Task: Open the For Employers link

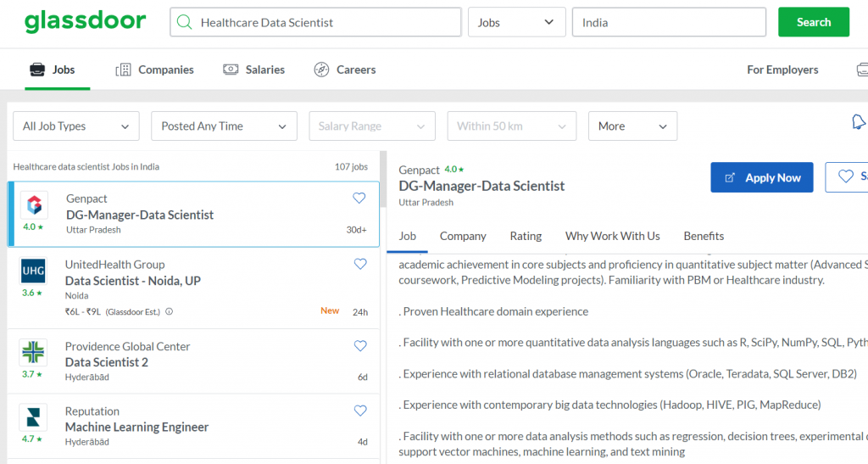Action: pyautogui.click(x=782, y=70)
